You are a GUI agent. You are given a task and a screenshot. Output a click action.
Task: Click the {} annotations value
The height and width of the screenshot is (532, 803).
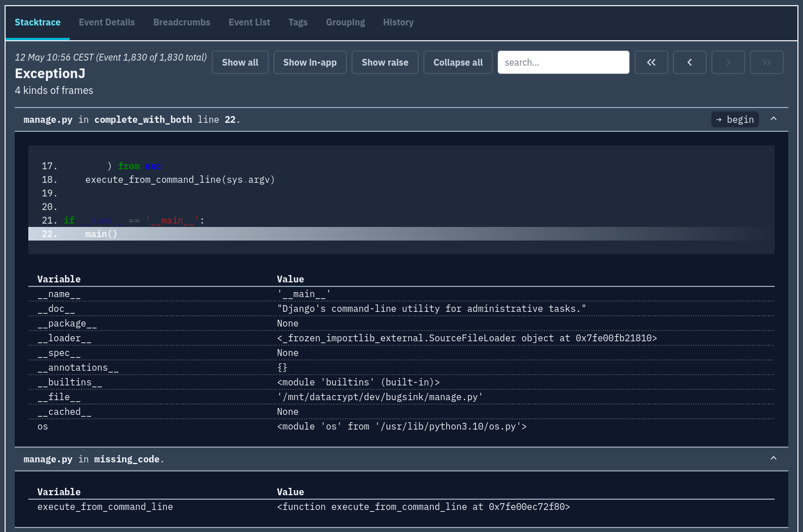pos(282,367)
